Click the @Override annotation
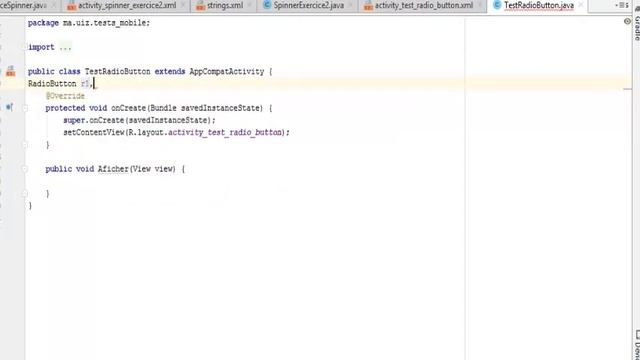This screenshot has height=360, width=640. tap(65, 96)
